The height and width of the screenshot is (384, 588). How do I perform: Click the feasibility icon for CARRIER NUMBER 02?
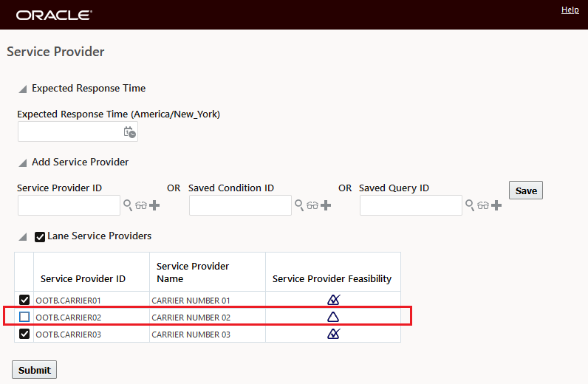(x=333, y=317)
